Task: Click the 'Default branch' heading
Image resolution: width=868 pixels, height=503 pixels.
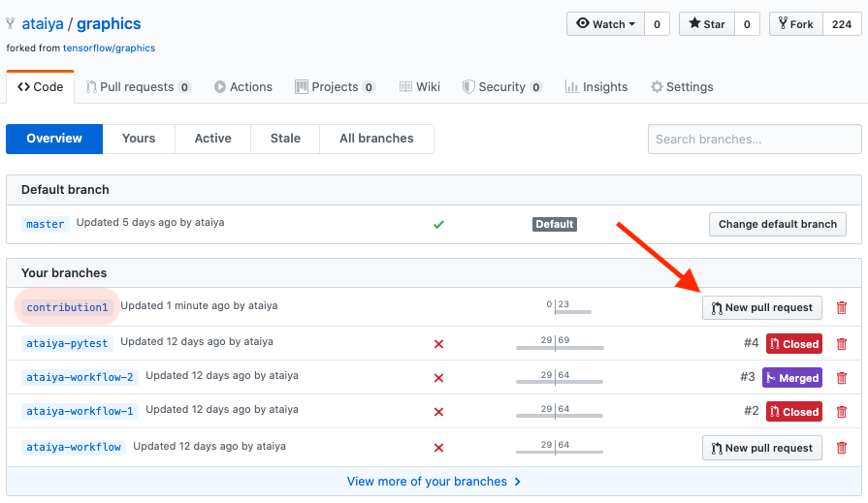Action: point(65,190)
